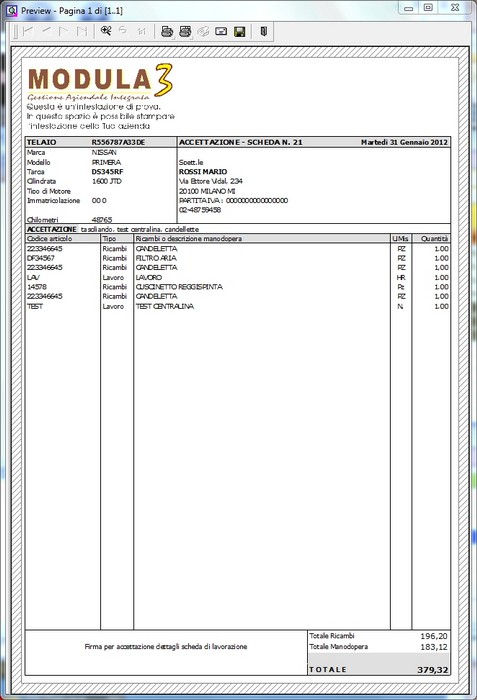The image size is (477, 700).
Task: Click the 'ACCETTAZIONE - SCHEDA N. 21' heading
Action: click(x=241, y=142)
